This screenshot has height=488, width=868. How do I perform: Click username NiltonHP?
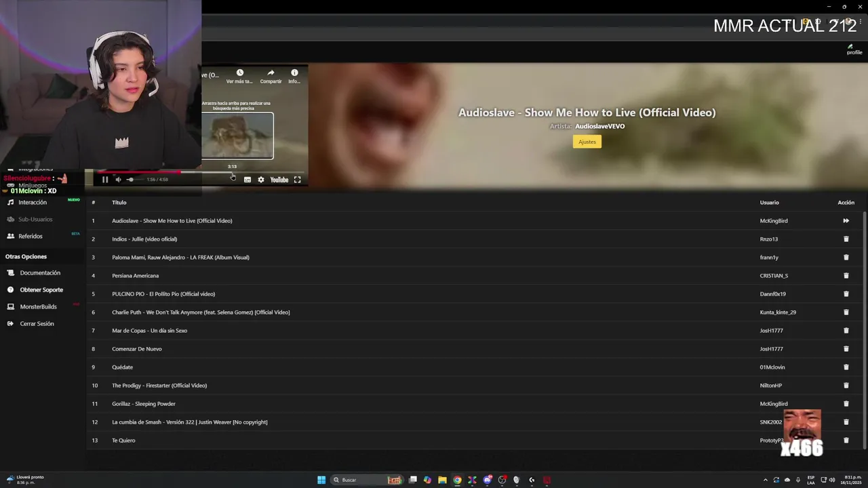[771, 385]
